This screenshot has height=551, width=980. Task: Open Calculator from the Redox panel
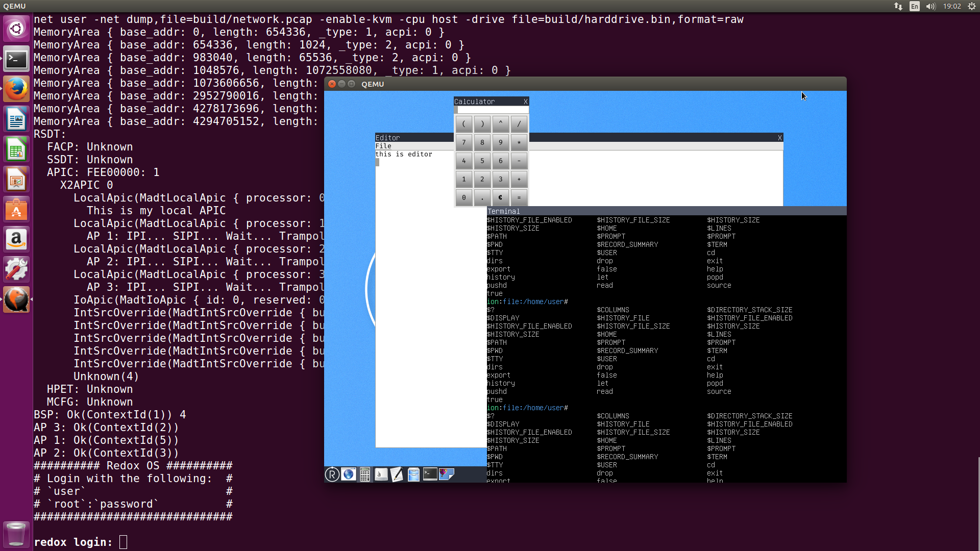click(x=365, y=474)
